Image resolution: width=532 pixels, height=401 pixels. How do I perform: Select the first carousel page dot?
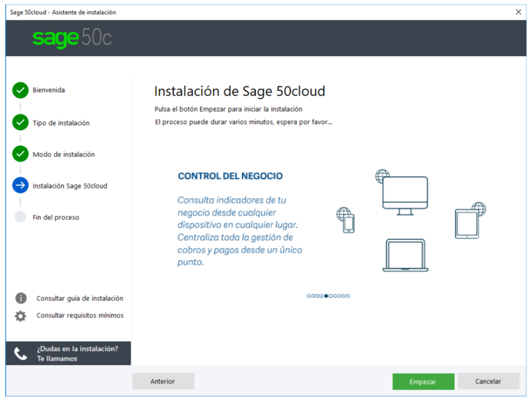[x=309, y=296]
